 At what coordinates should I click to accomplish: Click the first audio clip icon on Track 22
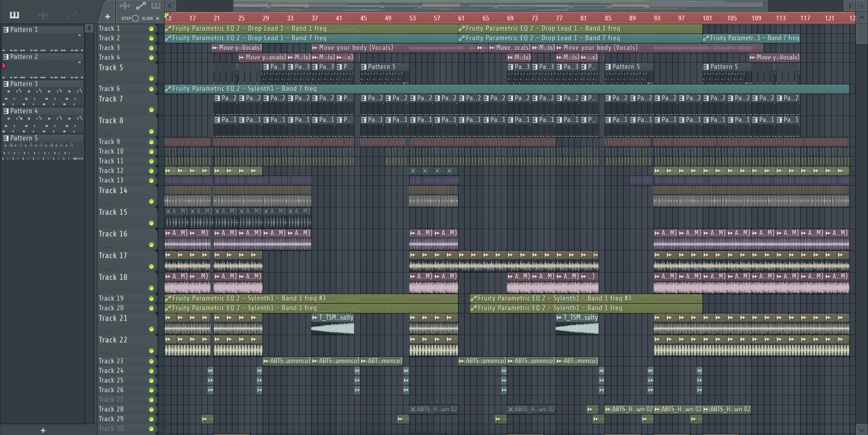[168, 340]
